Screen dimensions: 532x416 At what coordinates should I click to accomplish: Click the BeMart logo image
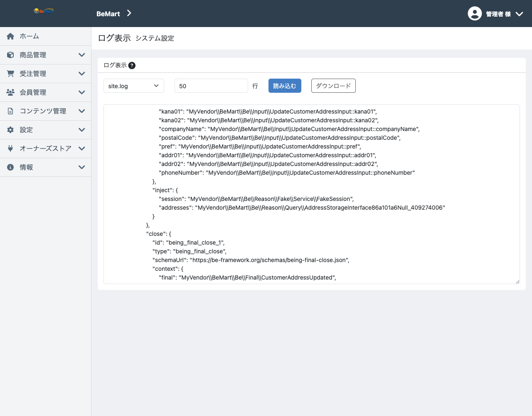pyautogui.click(x=44, y=11)
